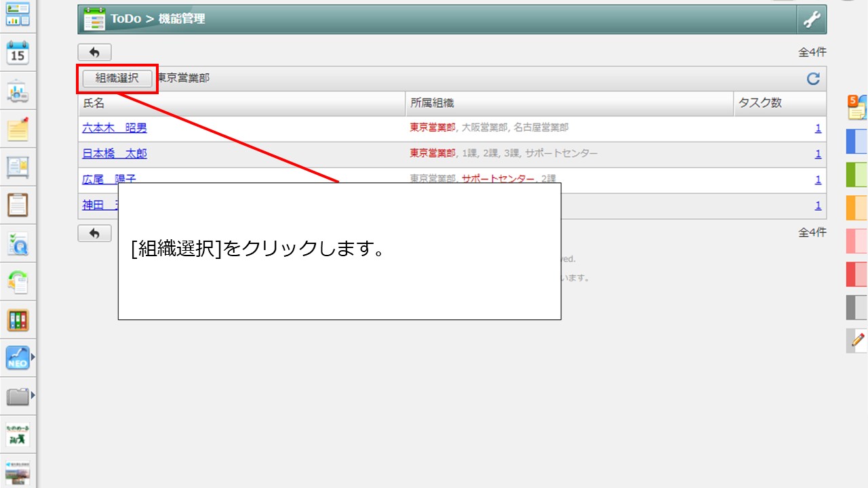Open the brown clipboard icon in sidebar
868x488 pixels.
18,205
